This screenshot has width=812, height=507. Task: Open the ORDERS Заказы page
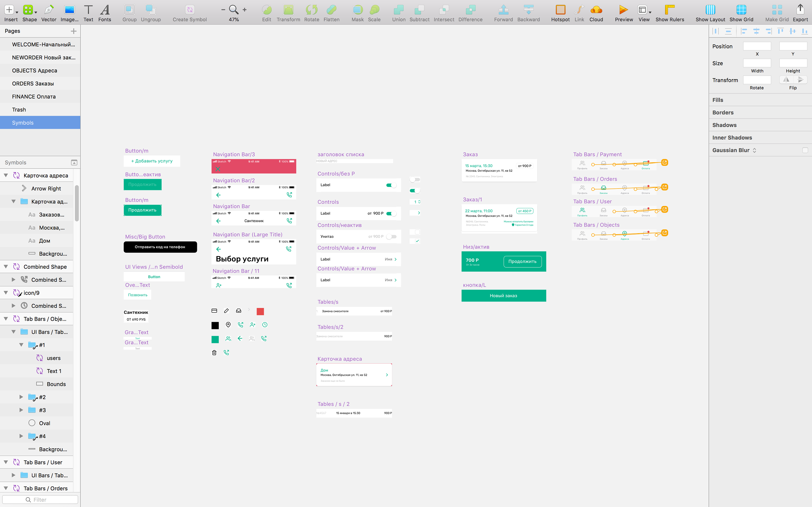pyautogui.click(x=33, y=83)
